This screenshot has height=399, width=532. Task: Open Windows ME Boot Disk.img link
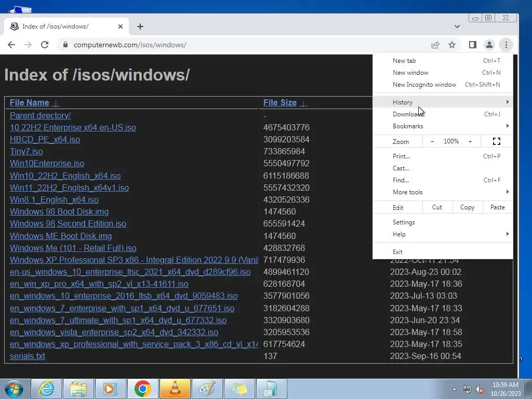tap(61, 236)
